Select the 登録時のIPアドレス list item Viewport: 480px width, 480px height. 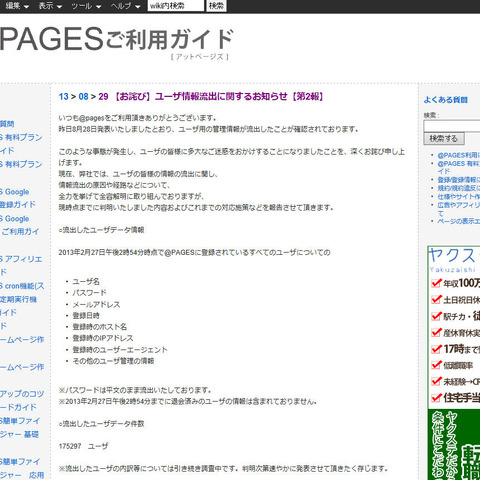(103, 338)
